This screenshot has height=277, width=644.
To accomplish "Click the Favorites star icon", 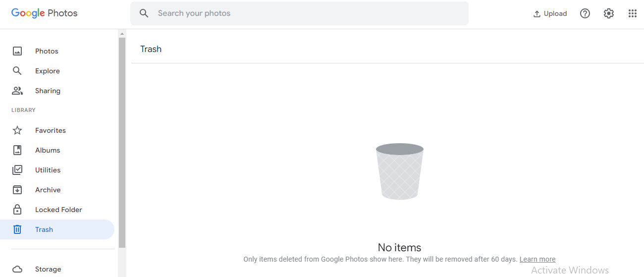I will click(17, 130).
